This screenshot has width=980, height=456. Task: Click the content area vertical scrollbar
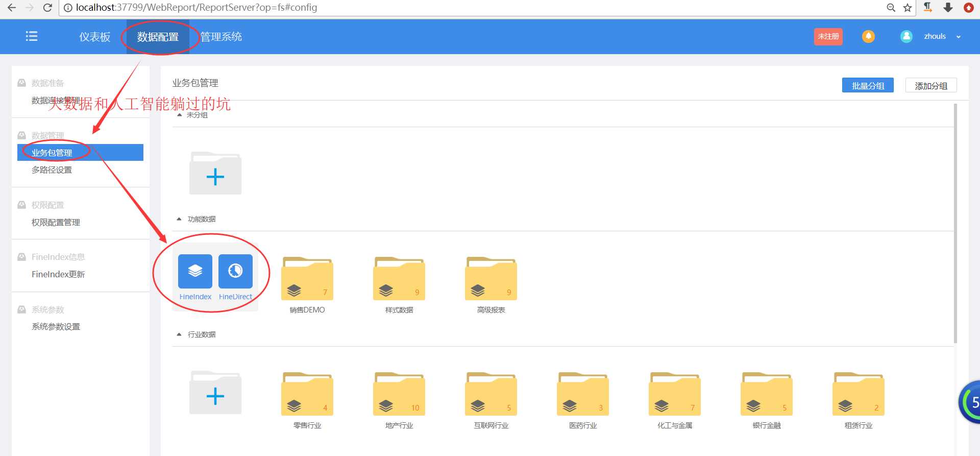point(955,223)
